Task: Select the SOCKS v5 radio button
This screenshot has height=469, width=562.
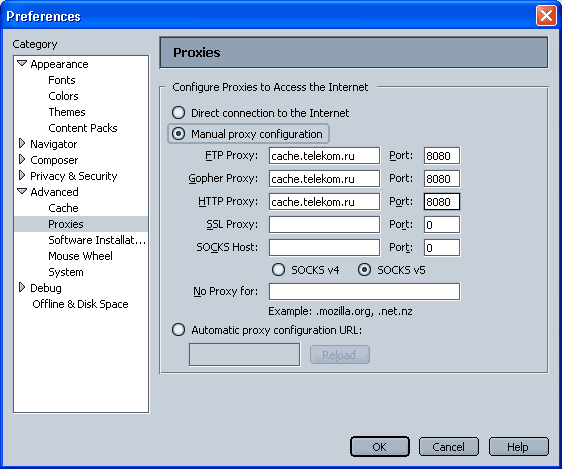Action: [365, 270]
